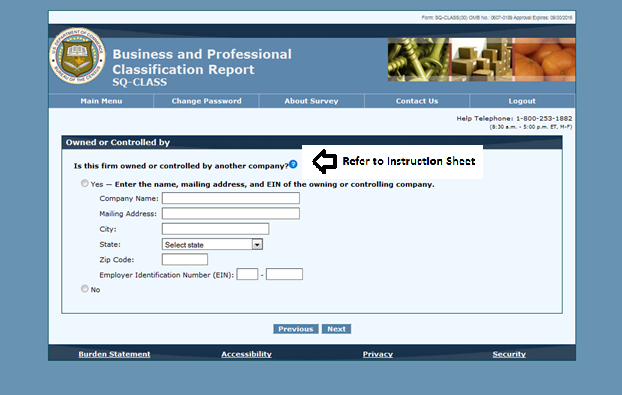Open the Select state dropdown
The height and width of the screenshot is (395, 622).
tap(212, 245)
